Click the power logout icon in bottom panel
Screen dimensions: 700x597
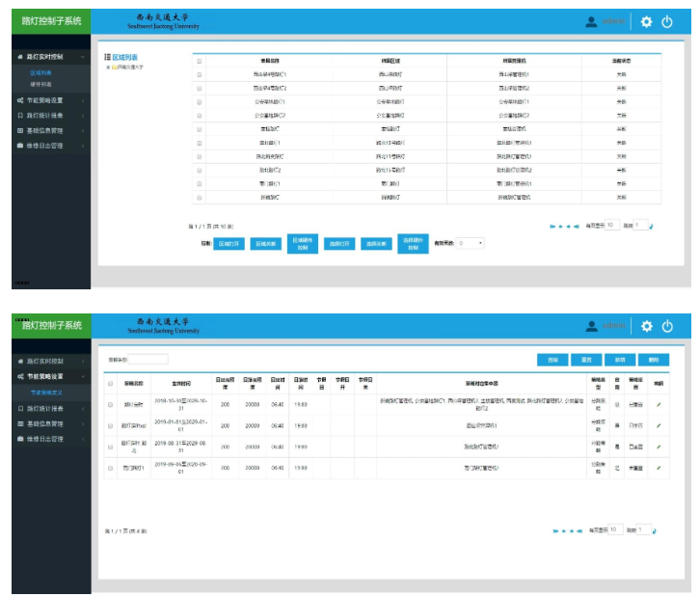coord(667,326)
